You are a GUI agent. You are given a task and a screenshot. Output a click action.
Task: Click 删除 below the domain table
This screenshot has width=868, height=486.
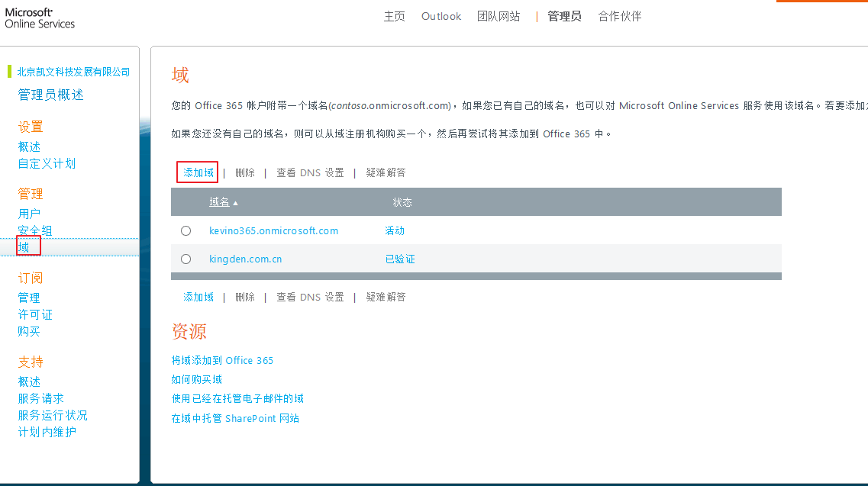(245, 298)
